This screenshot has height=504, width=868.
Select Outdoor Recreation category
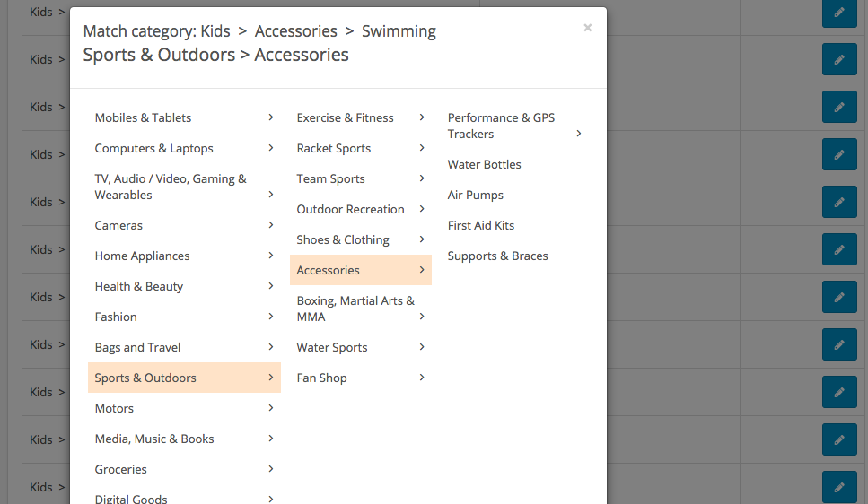pyautogui.click(x=350, y=209)
